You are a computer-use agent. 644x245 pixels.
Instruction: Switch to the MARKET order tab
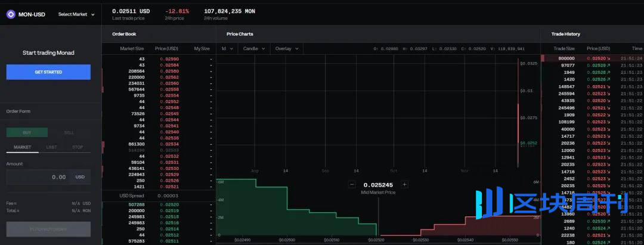tap(23, 147)
